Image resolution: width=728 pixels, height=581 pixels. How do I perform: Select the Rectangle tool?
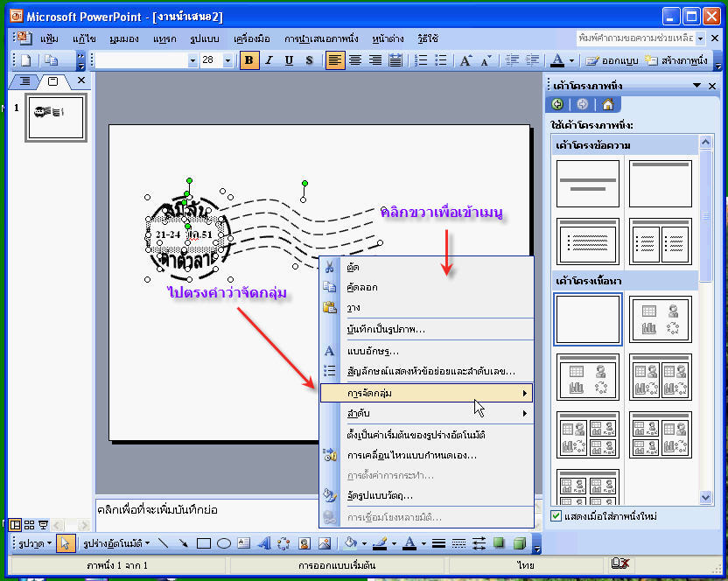click(203, 542)
